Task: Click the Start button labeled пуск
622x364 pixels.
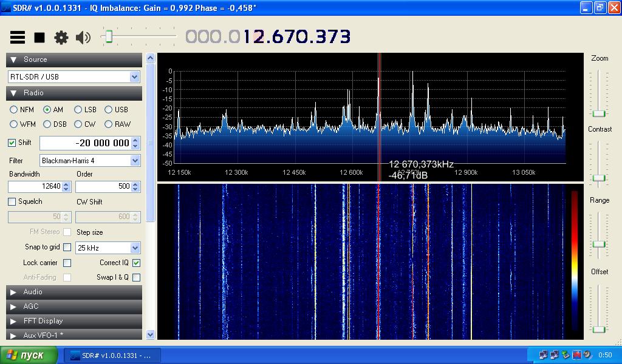Action: pos(29,356)
